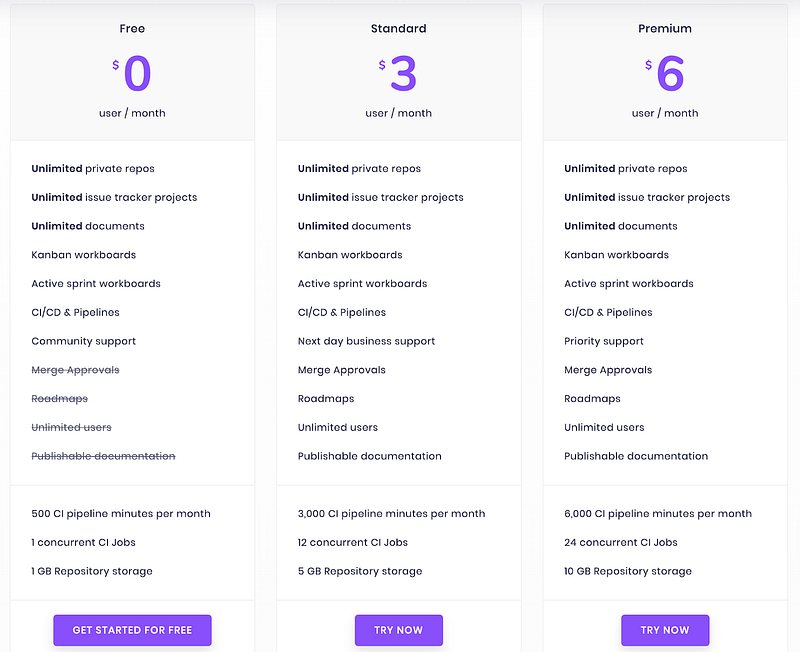Click Priority support in Premium plan

[604, 341]
